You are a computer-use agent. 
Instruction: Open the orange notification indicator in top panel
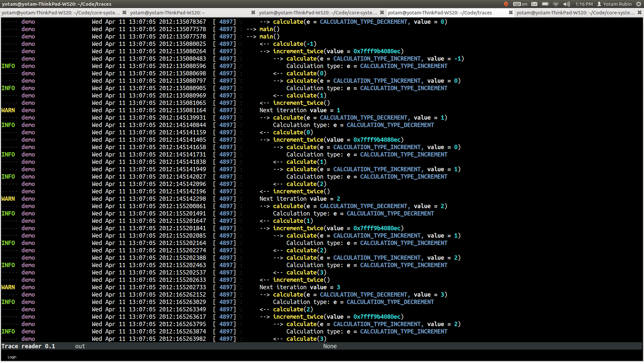(506, 4)
